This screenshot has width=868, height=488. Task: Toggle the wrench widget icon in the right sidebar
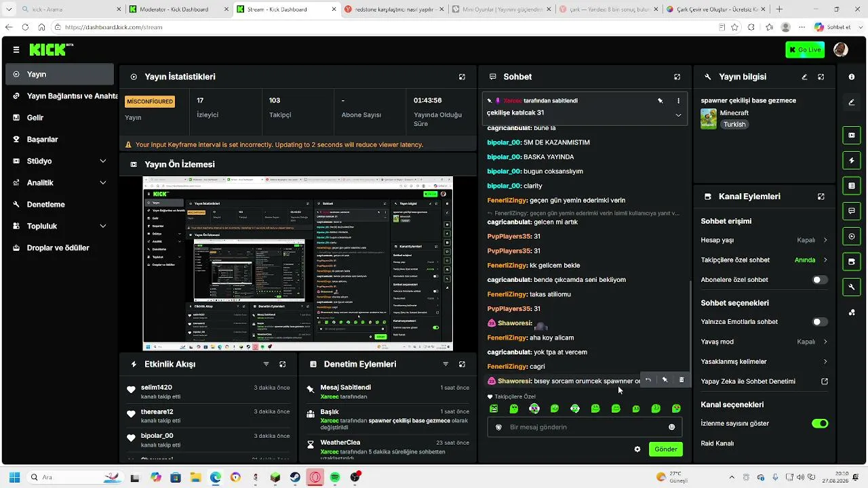852,287
